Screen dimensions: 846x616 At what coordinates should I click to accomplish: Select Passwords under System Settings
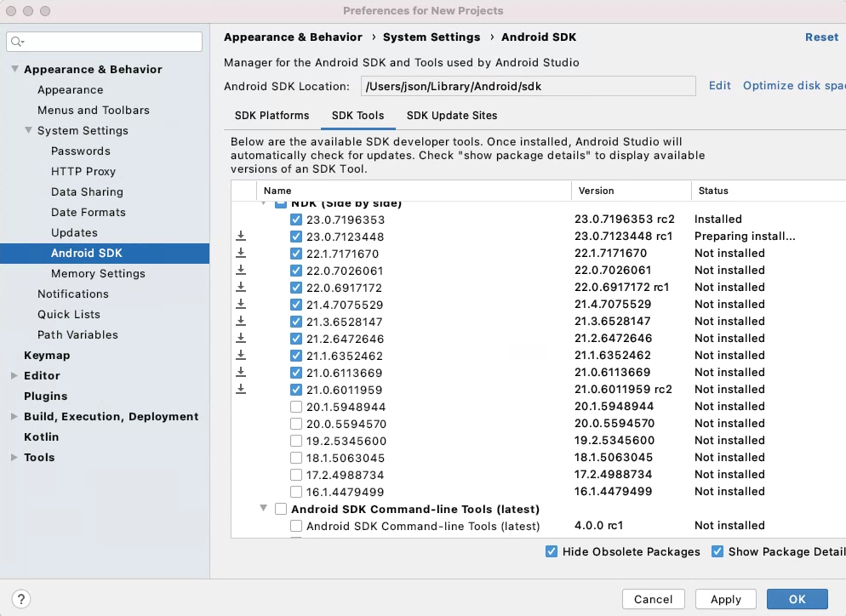80,151
